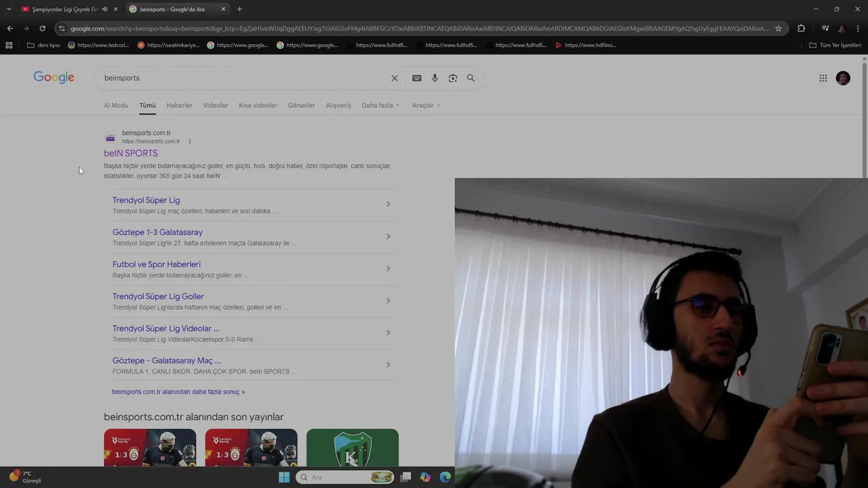Bookmark this page with the star icon

(778, 28)
